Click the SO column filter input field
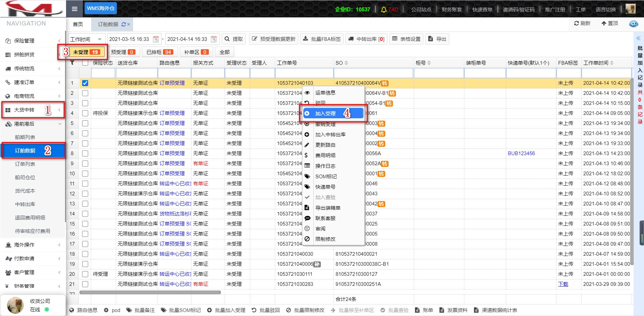 (373, 73)
